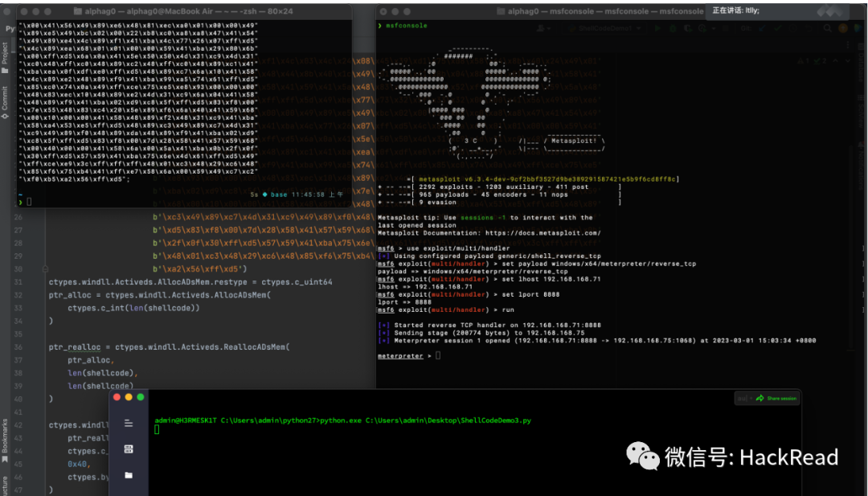Open the hamburger menu in SSH client sidebar
This screenshot has height=496, width=868.
pos(129,424)
